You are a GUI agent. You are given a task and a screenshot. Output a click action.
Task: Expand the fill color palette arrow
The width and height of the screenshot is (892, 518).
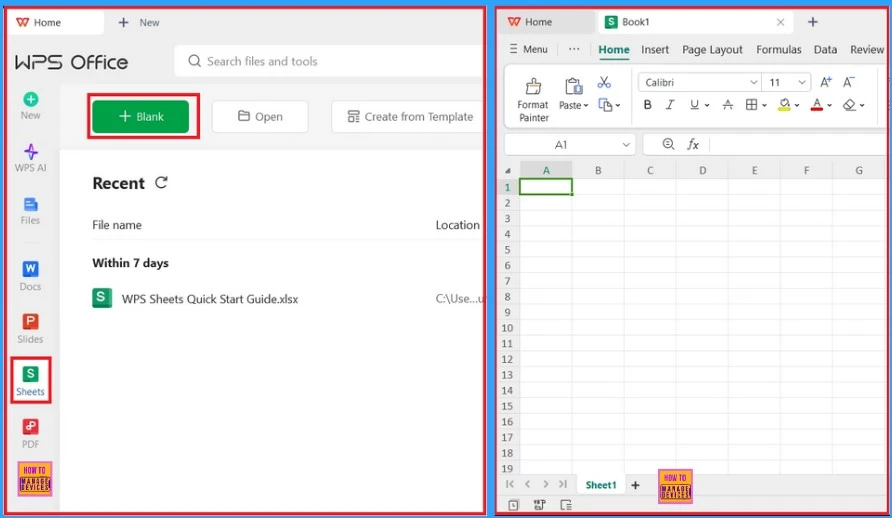[x=797, y=105]
